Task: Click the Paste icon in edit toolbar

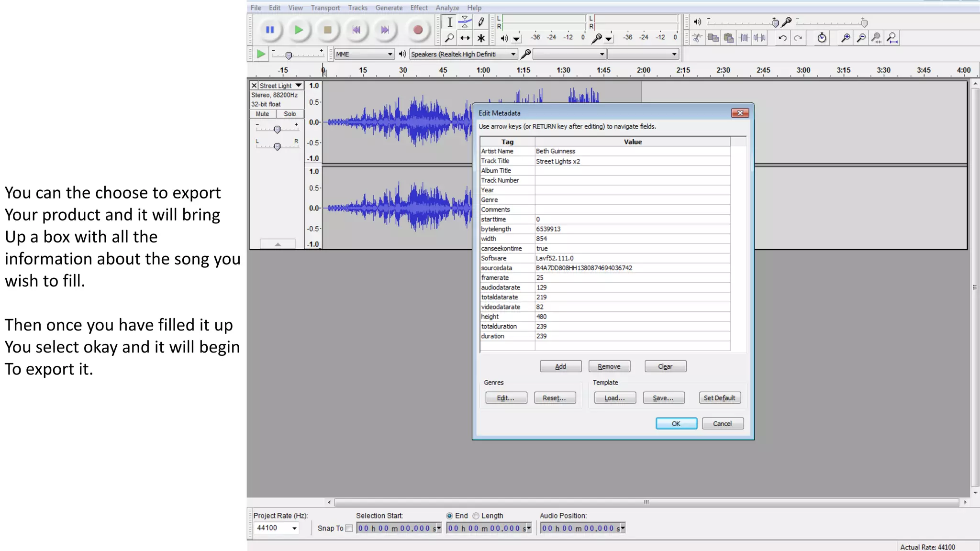Action: pos(729,38)
